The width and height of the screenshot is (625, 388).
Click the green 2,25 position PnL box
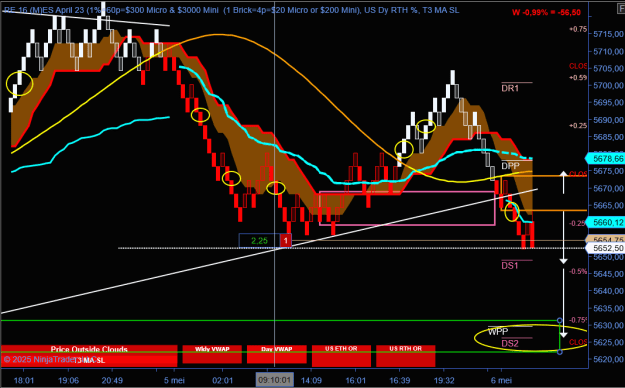(259, 240)
